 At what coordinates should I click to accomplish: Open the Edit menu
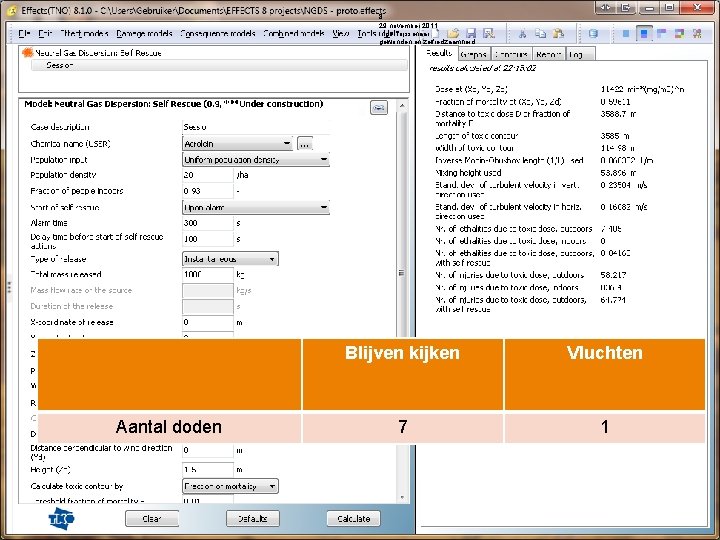tap(45, 34)
